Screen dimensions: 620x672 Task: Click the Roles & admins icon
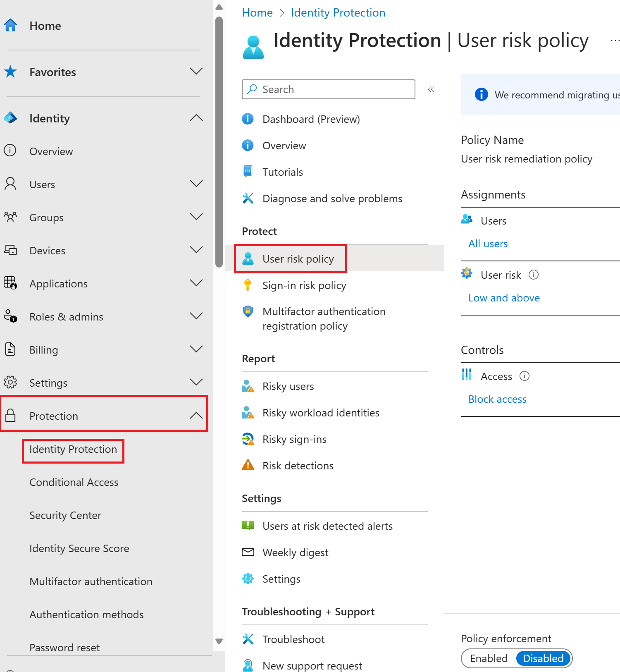10,316
